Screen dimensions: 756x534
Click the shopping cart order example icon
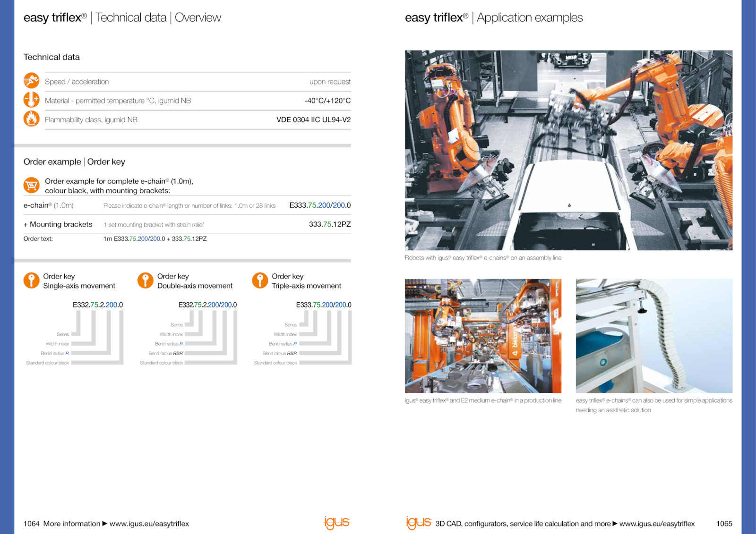[32, 185]
